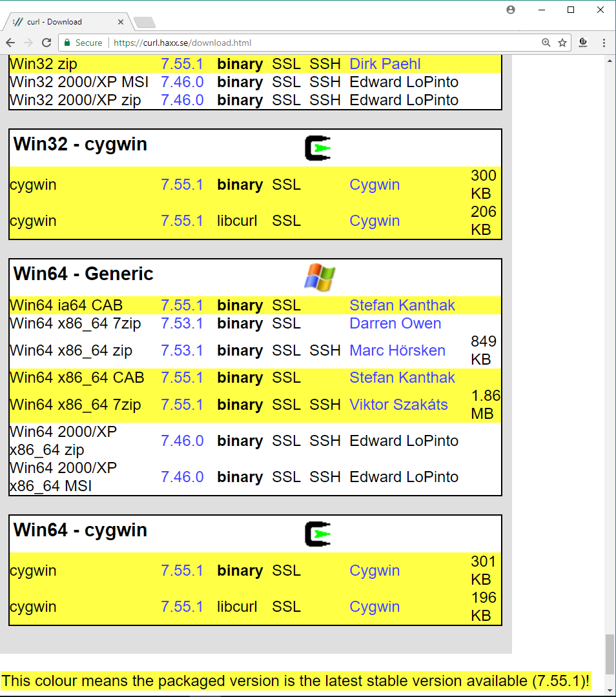Open the Marc Hörsken provider link
The height and width of the screenshot is (697, 616).
pos(397,350)
